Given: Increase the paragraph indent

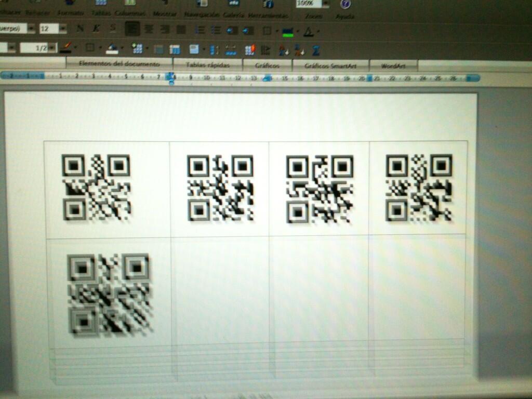Looking at the screenshot, I should click(x=248, y=31).
